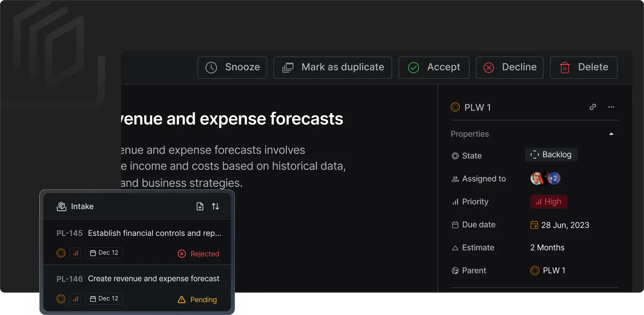This screenshot has width=644, height=315.
Task: Select the PL-145 financial controls issue
Action: (x=139, y=233)
